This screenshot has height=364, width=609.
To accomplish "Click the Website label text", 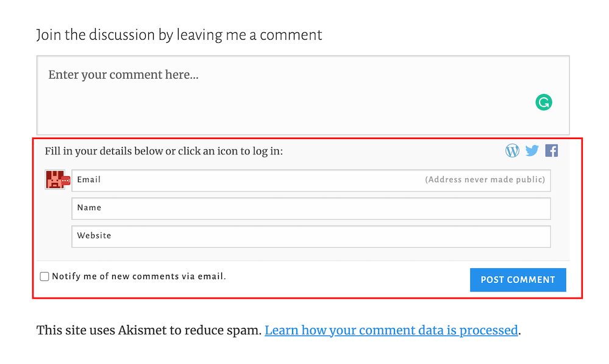I will coord(94,236).
